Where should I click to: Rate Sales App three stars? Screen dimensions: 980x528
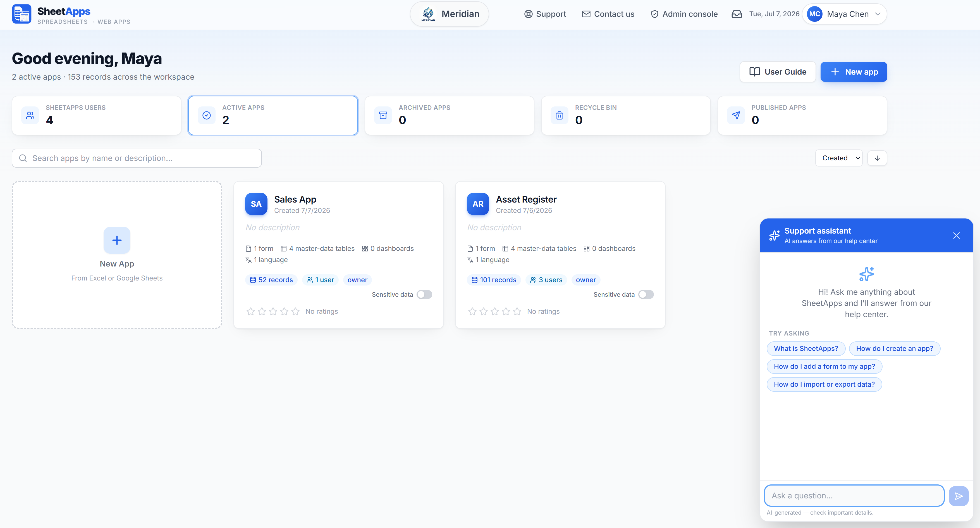(273, 311)
